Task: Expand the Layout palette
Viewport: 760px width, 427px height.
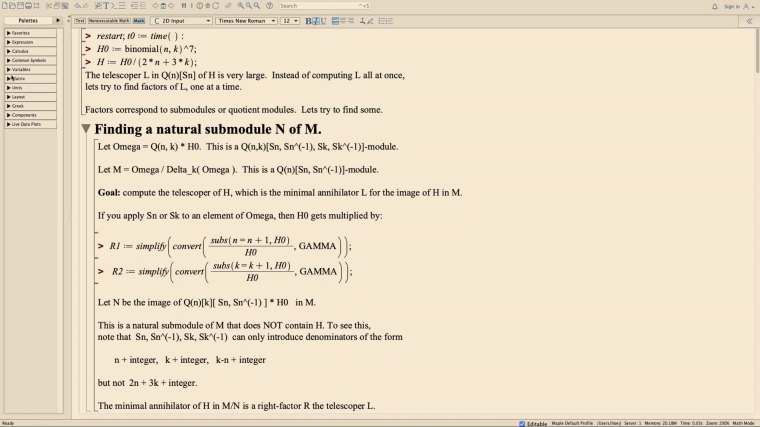Action: 31,97
